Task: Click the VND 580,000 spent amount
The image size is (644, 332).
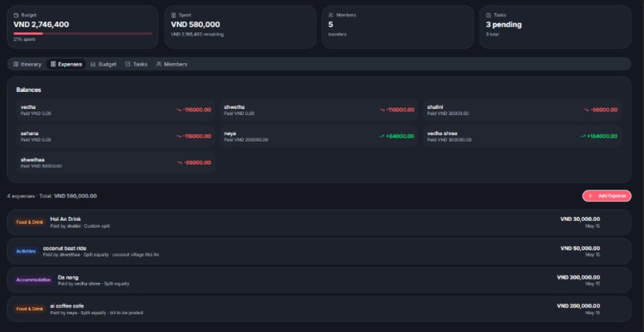Action: [196, 25]
